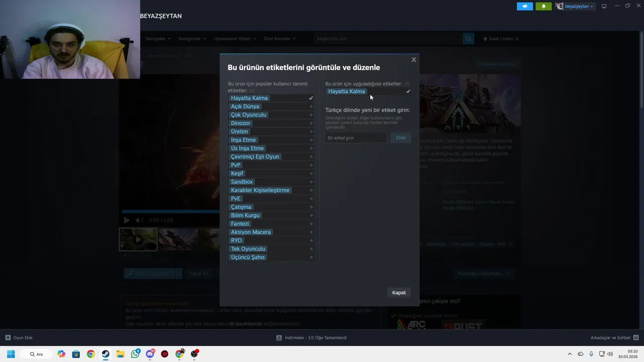Screen dimensions: 644x362
Task: Expand the Tavsiyeler store menu
Action: click(158, 39)
